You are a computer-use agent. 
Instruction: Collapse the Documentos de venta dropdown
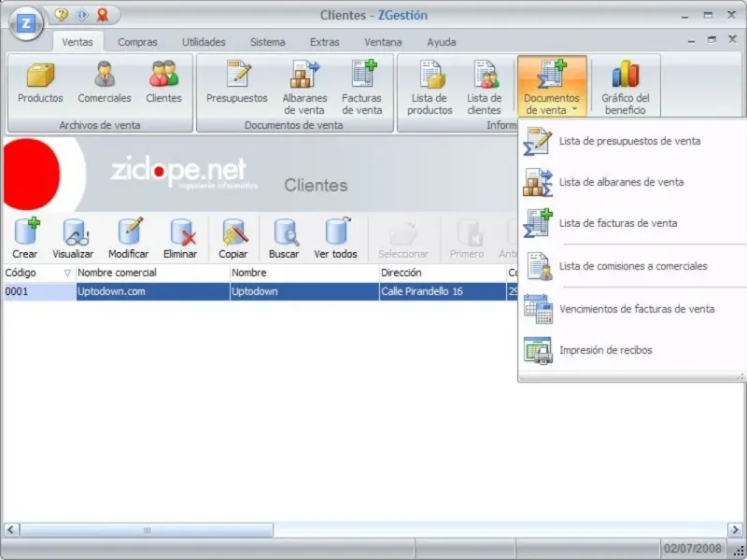click(x=552, y=86)
